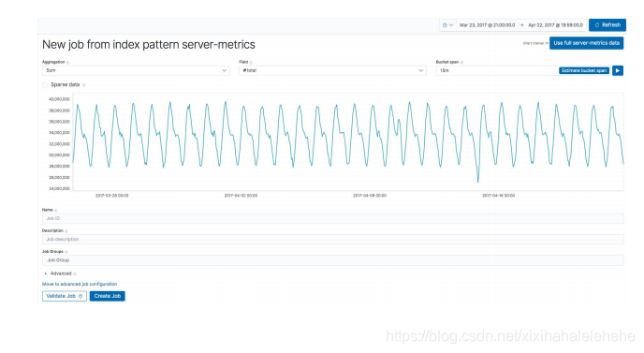Click the Job Group input field
The image size is (644, 353).
(332, 260)
